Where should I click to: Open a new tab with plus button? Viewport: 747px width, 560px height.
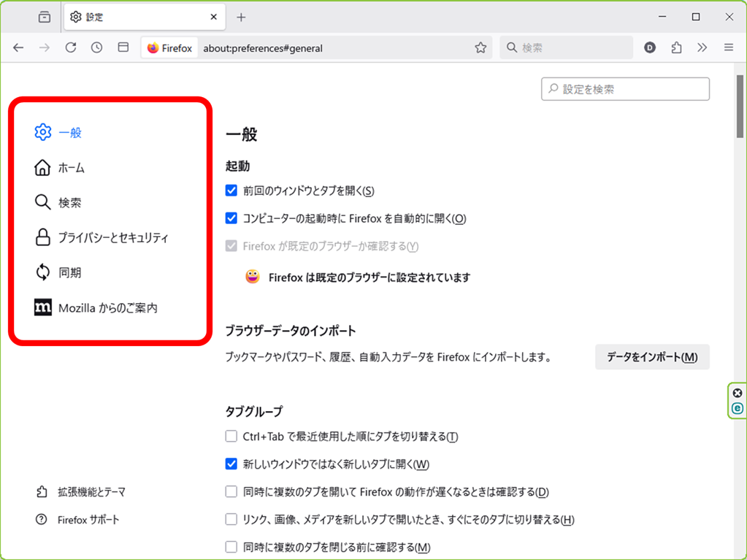(241, 18)
